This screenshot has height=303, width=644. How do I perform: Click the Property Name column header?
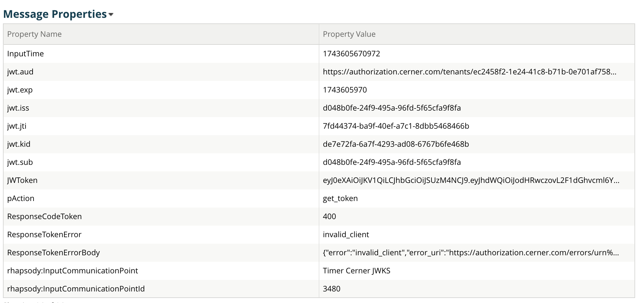click(x=34, y=34)
